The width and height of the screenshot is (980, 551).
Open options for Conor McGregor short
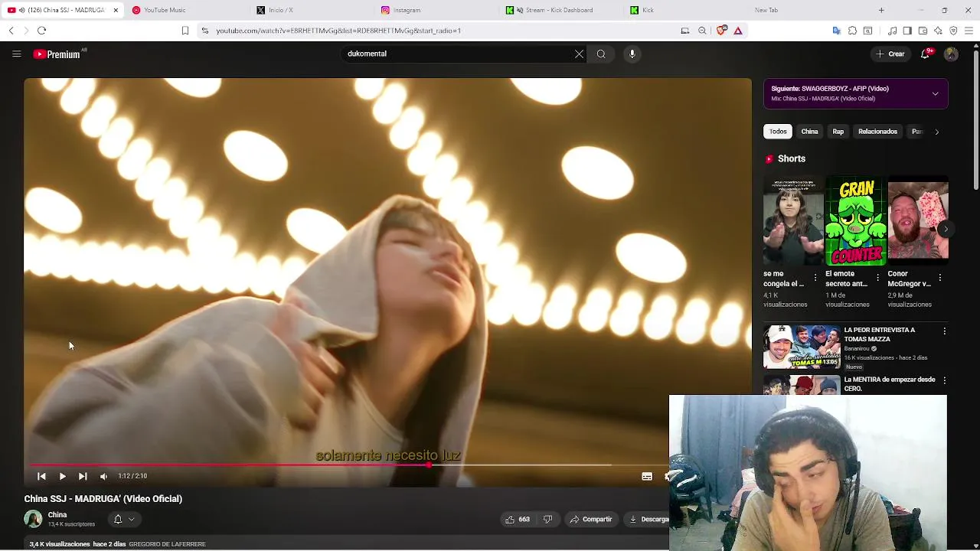point(940,277)
